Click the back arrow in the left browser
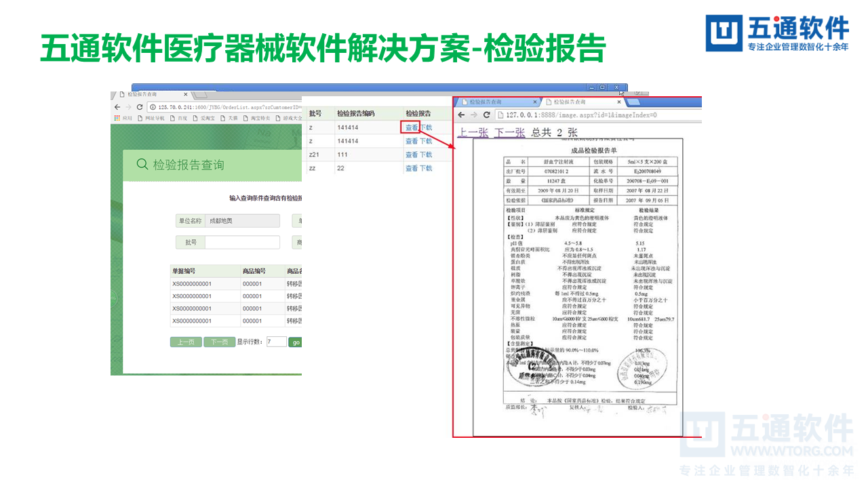 119,106
